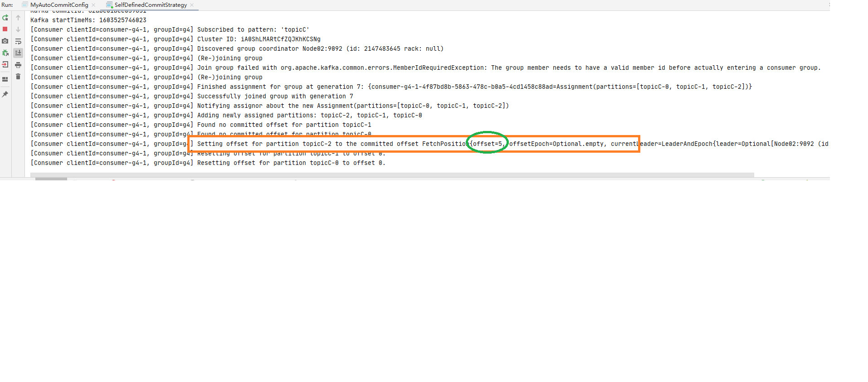The image size is (868, 382).
Task: Click the red exit icon
Action: [5, 64]
